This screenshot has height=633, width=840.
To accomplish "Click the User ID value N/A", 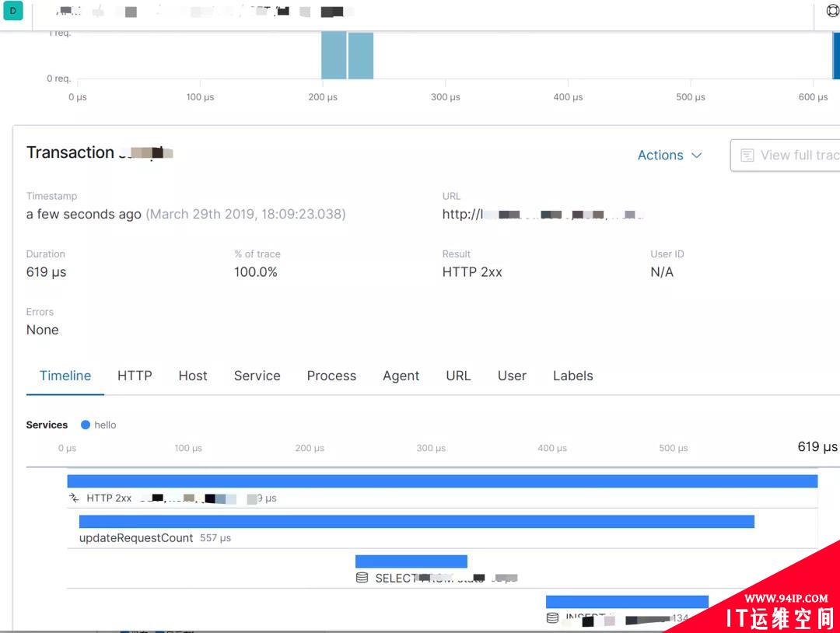I will (662, 272).
